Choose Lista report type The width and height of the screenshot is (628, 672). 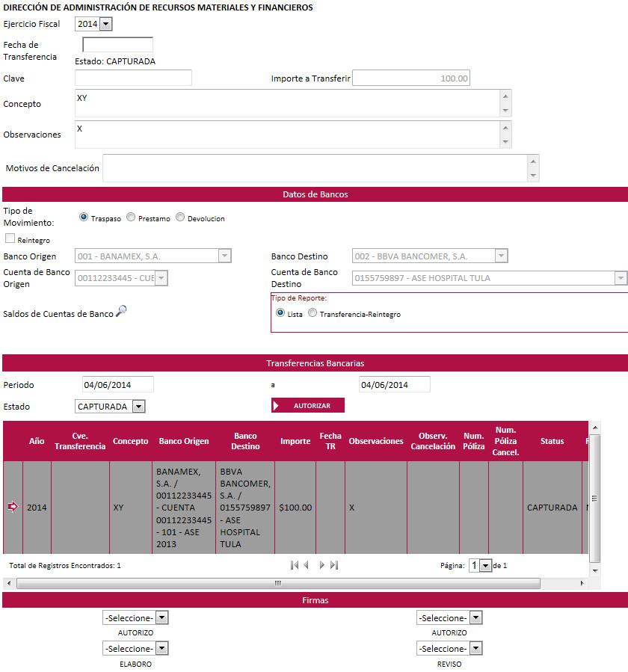pyautogui.click(x=280, y=313)
